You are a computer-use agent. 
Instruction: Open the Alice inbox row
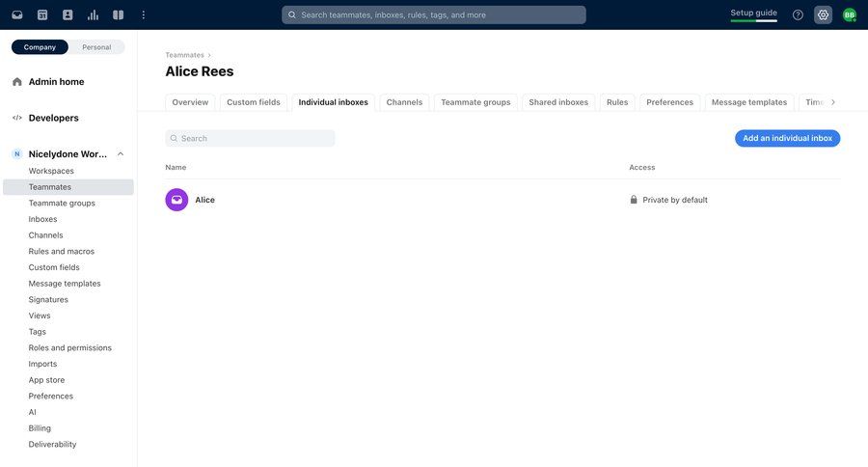pos(502,200)
